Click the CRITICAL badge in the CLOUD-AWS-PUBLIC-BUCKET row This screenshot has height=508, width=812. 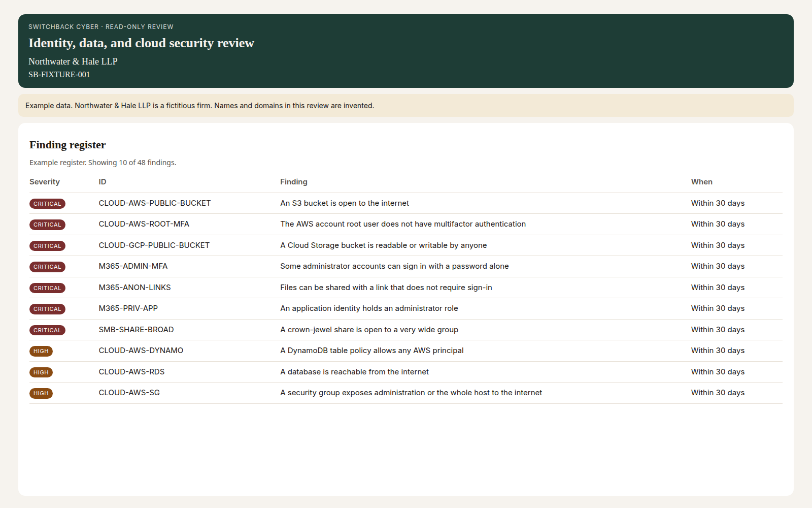click(47, 204)
